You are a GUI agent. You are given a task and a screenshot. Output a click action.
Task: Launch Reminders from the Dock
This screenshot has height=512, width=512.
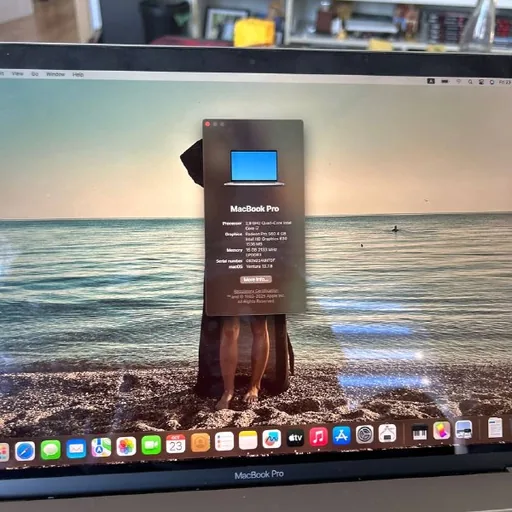pyautogui.click(x=224, y=441)
